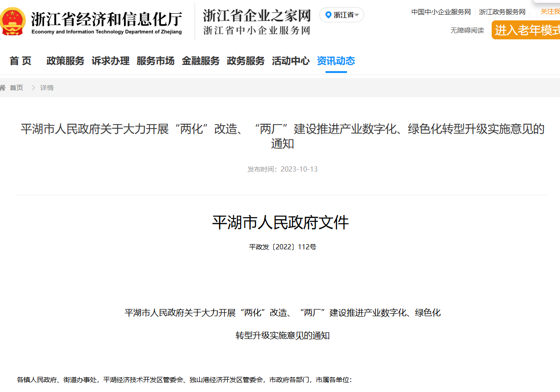
Task: Open the 无障碍阅读 accessibility reading mode
Action: 467,30
